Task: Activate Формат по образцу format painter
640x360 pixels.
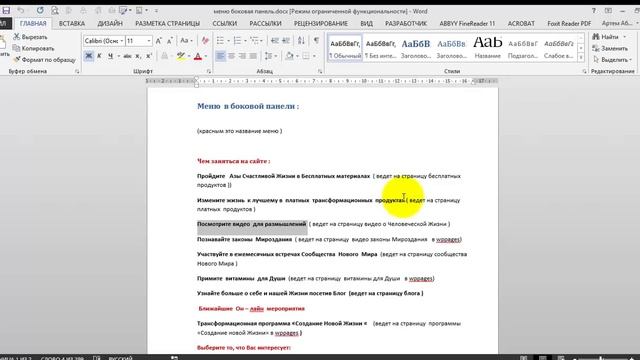Action: [x=44, y=60]
